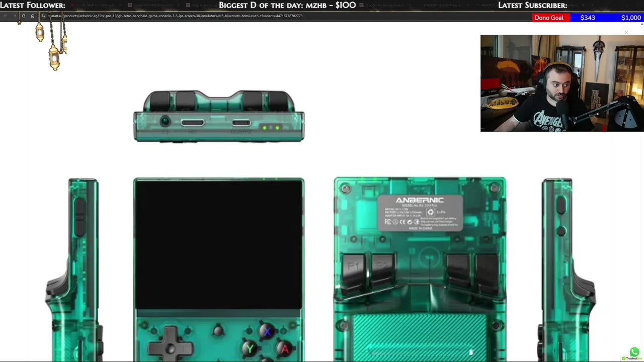Open the front-view image with black screen
644x362 pixels.
pos(219,269)
